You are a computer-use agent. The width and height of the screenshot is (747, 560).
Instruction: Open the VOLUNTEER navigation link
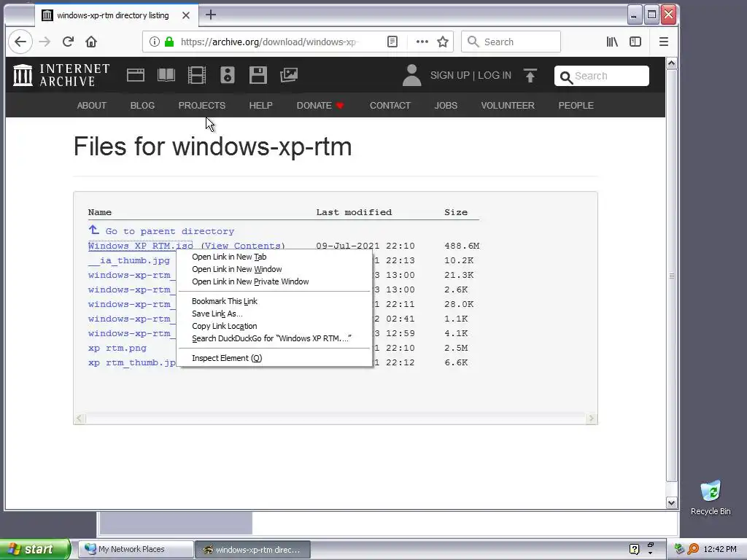tap(508, 105)
